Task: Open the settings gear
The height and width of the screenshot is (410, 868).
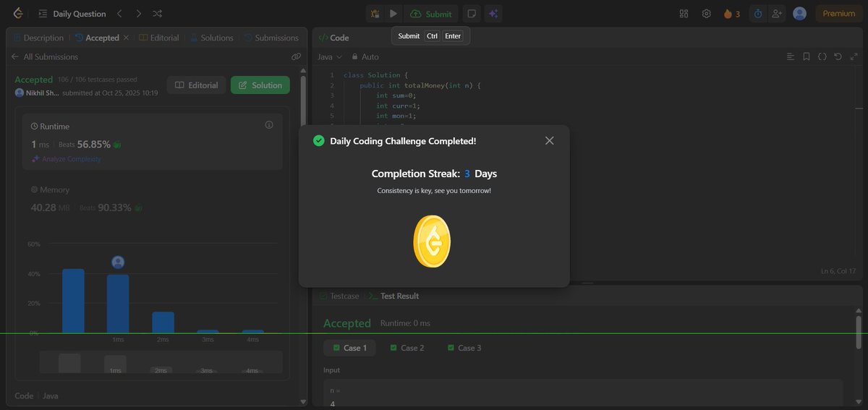Action: tap(707, 14)
